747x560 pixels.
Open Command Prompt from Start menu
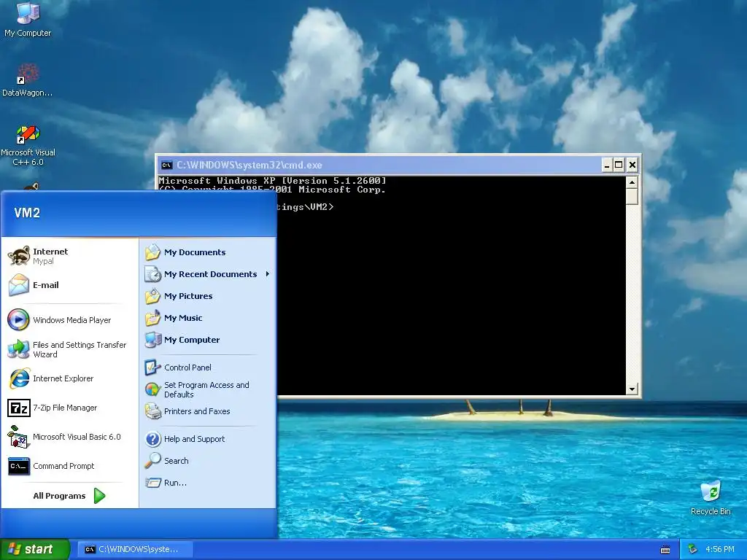pos(69,466)
